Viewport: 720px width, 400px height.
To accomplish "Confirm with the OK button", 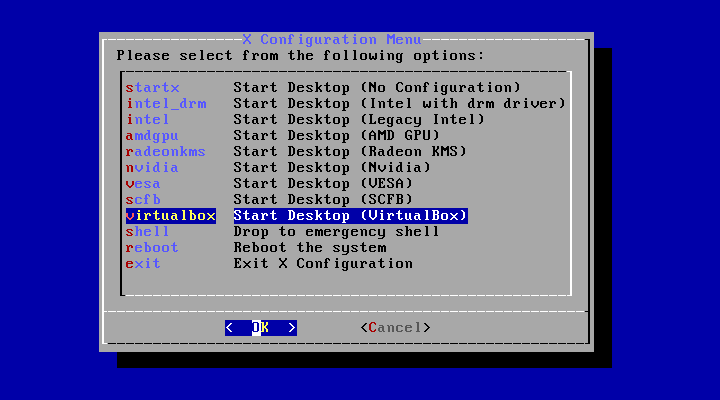I will 261,328.
